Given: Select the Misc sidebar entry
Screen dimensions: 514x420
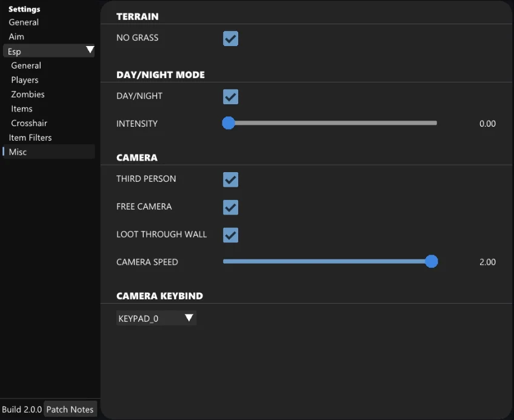Looking at the screenshot, I should pyautogui.click(x=18, y=152).
